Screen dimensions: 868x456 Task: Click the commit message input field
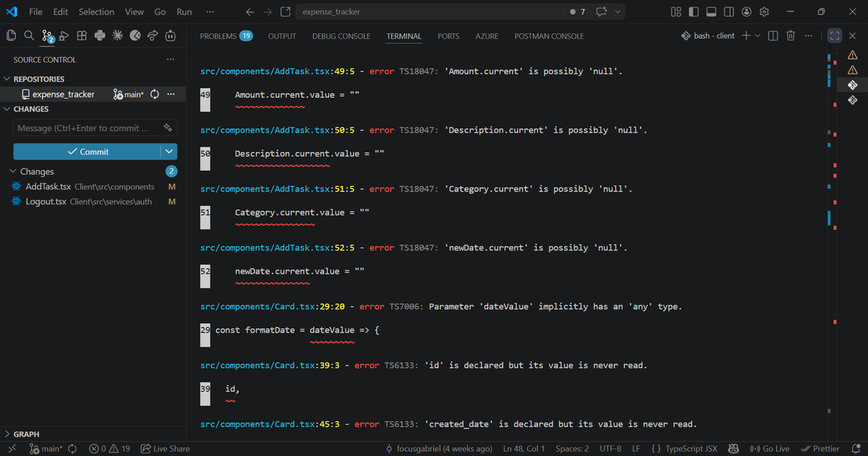click(x=95, y=128)
